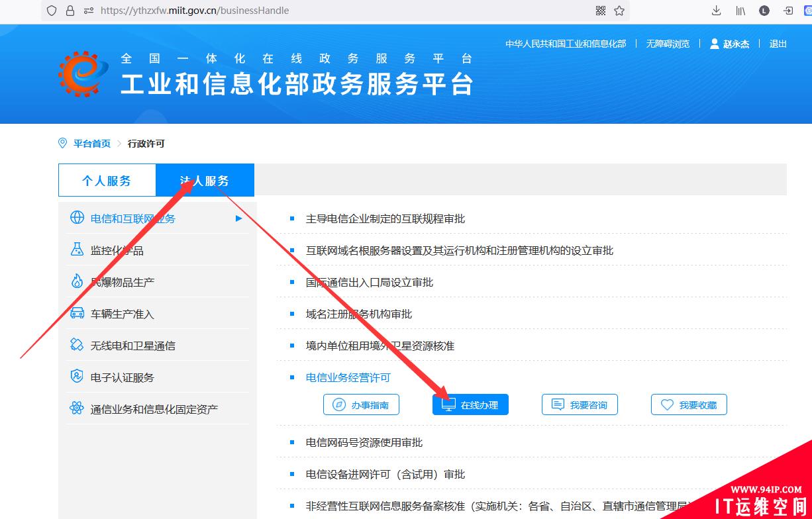Screen dimensions: 812x519
Task: Click the flame icon for 民爆物品生产
Action: tap(77, 281)
